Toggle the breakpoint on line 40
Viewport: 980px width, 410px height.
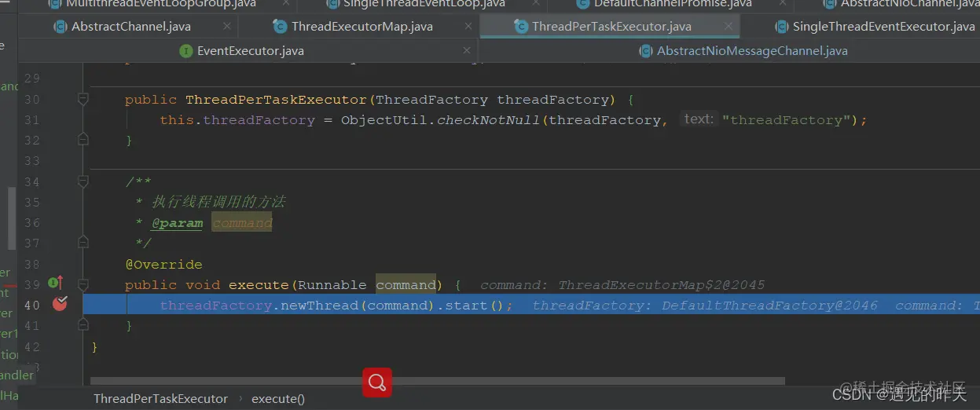(x=60, y=304)
